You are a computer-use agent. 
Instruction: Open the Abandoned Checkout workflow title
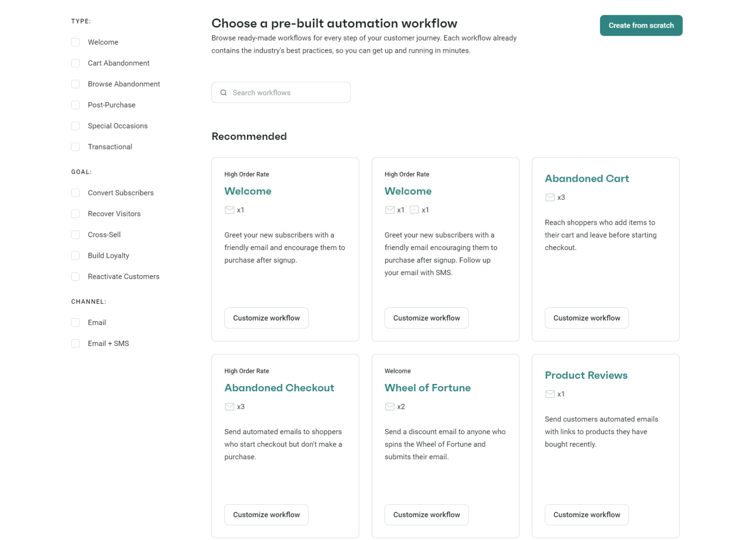click(279, 388)
